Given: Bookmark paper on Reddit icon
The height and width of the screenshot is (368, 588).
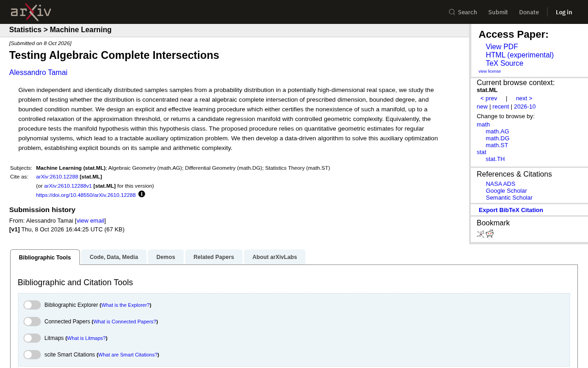Looking at the screenshot, I should point(490,234).
